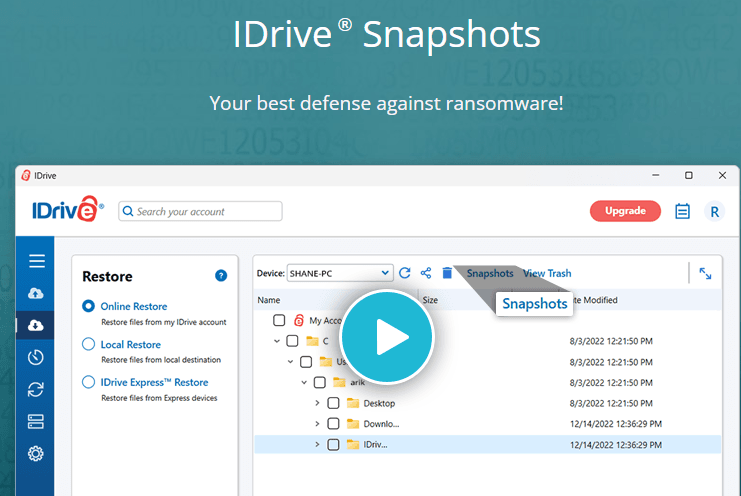Image resolution: width=741 pixels, height=496 pixels.
Task: Check the My Account checkbox
Action: coord(279,320)
